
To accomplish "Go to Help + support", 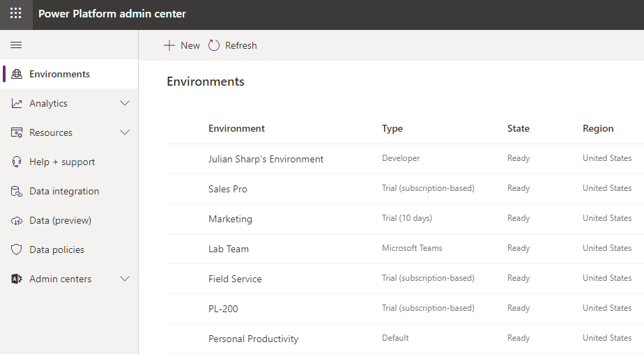I will 69,162.
